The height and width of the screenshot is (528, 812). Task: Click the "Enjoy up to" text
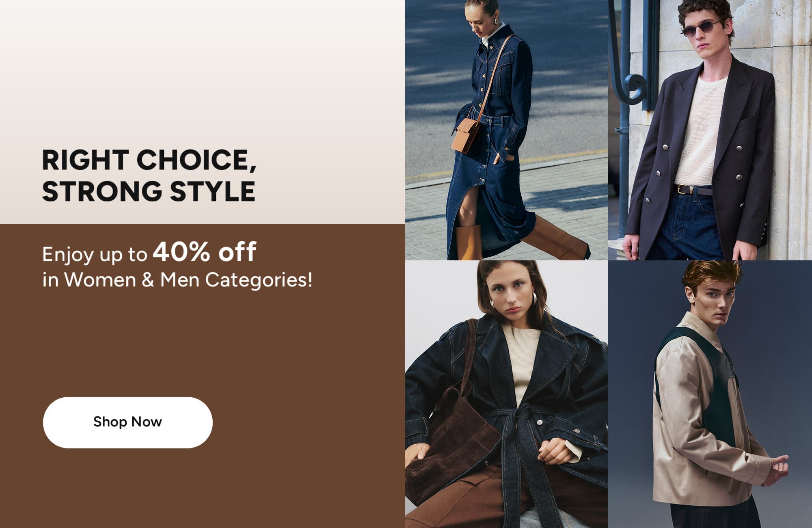pyautogui.click(x=95, y=255)
